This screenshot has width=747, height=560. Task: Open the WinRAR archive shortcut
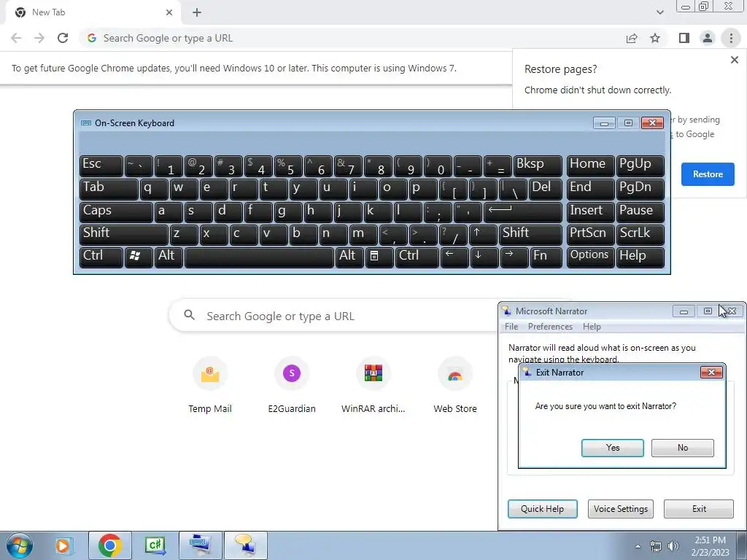click(373, 385)
